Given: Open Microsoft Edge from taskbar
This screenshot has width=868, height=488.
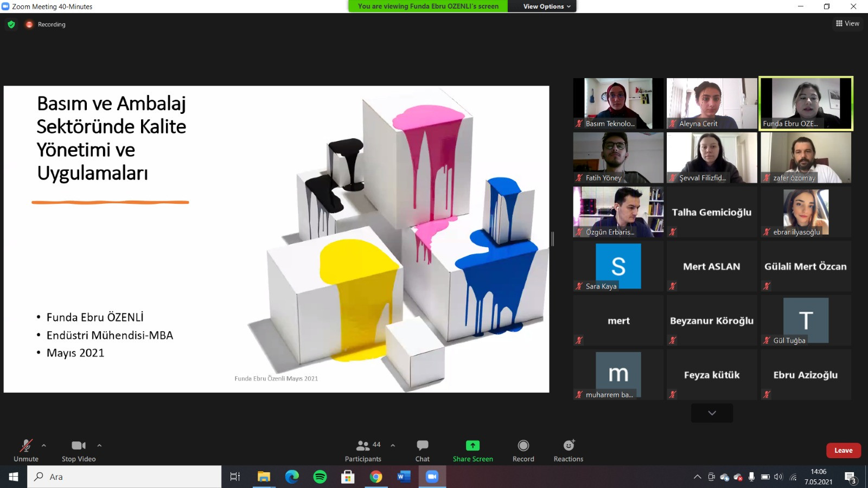Looking at the screenshot, I should 292,477.
